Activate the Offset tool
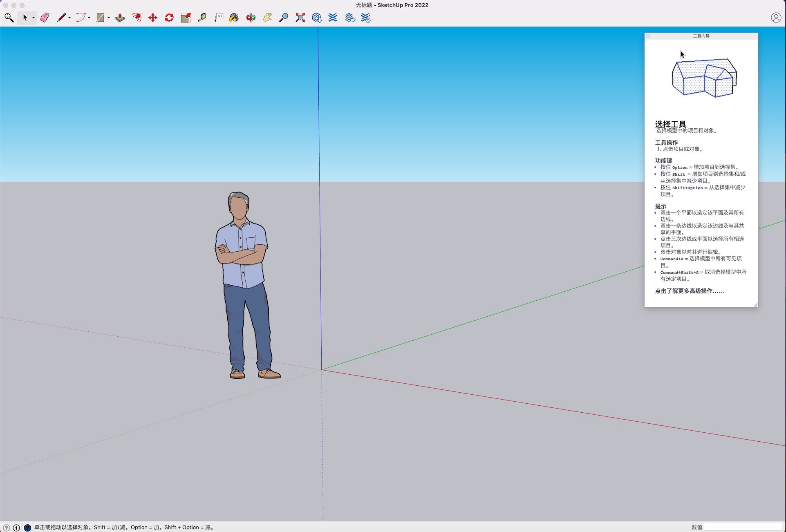The image size is (786, 532). (x=137, y=18)
